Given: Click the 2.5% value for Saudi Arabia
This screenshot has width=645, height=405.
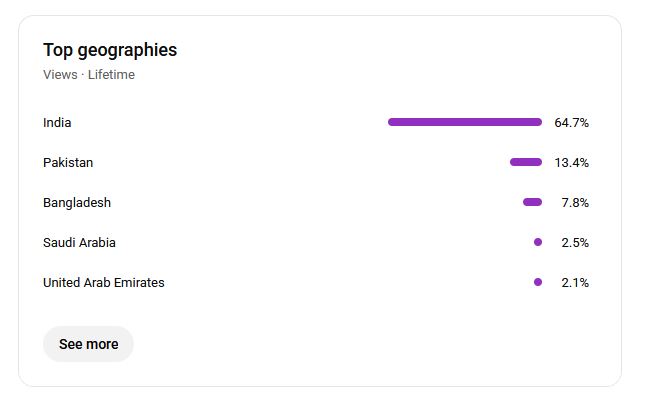Looking at the screenshot, I should click(x=575, y=243).
